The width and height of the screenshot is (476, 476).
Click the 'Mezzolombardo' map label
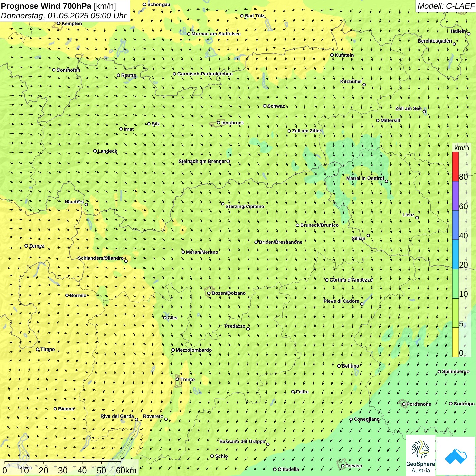[194, 350]
